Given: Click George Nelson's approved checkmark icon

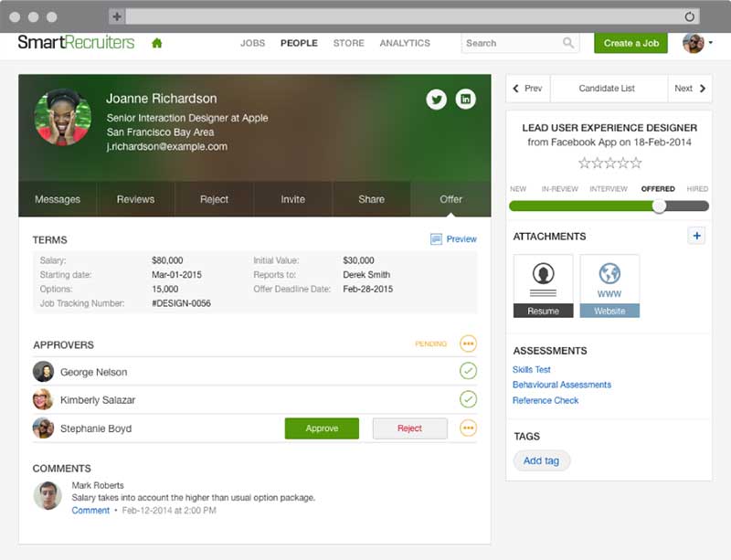Looking at the screenshot, I should tap(468, 371).
